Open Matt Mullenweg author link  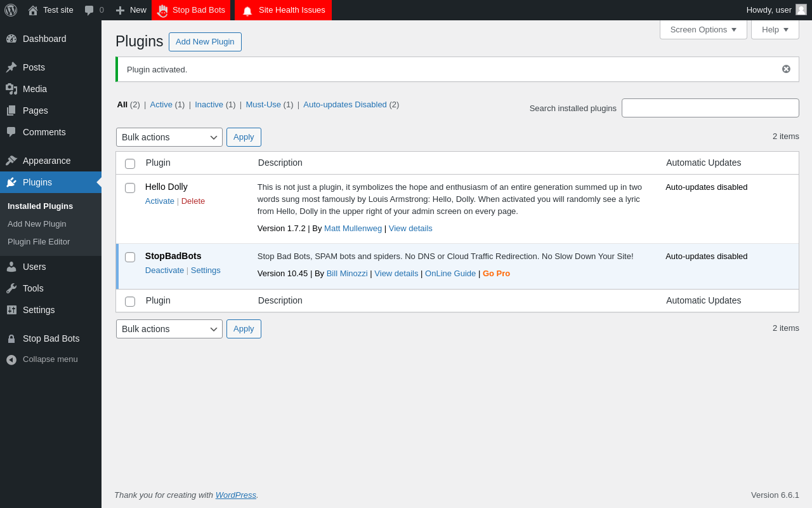tap(353, 229)
